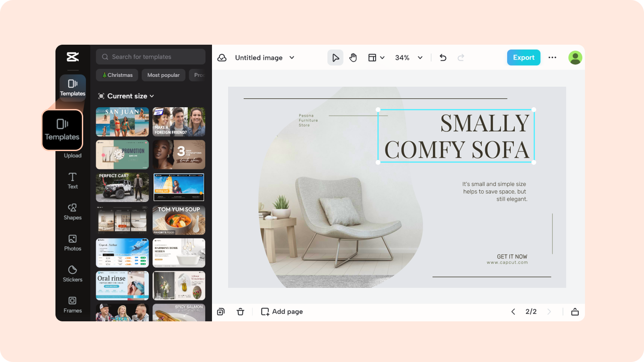Choose the Spicy Salmon template
644x362 pixels.
click(179, 312)
